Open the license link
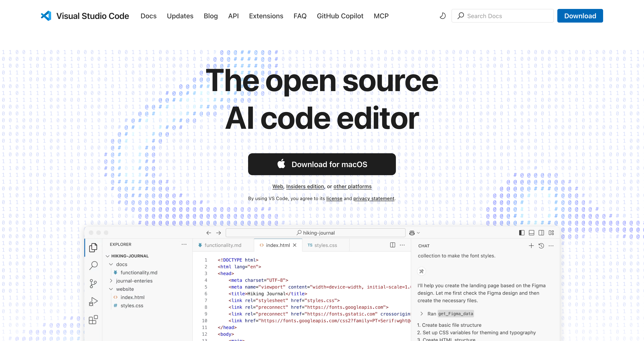The image size is (644, 341). tap(334, 198)
